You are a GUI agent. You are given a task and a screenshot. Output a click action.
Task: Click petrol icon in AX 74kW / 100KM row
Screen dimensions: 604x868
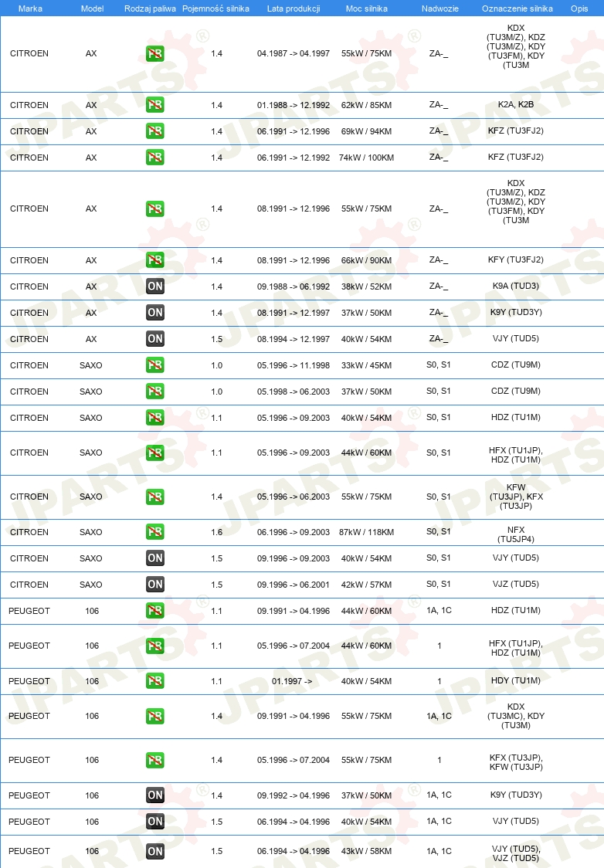click(x=155, y=158)
